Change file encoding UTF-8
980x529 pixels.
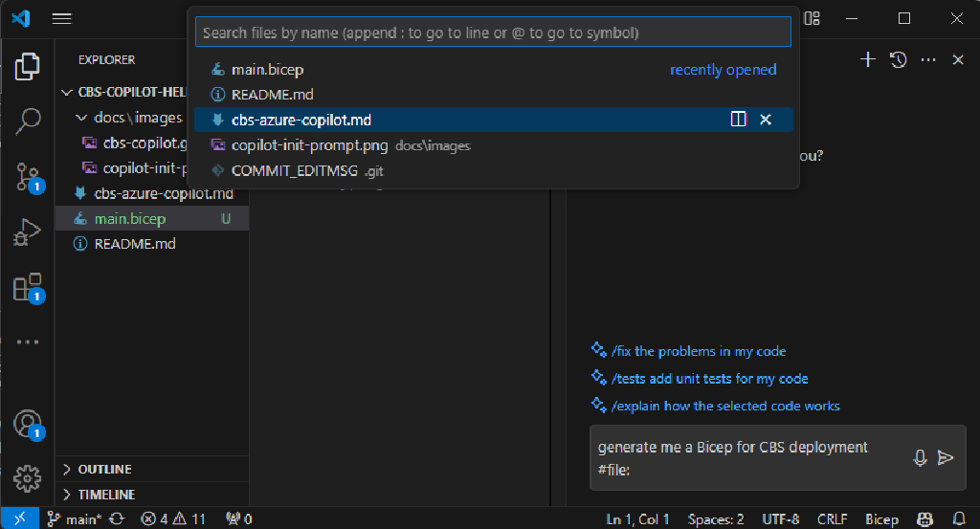[x=781, y=519]
